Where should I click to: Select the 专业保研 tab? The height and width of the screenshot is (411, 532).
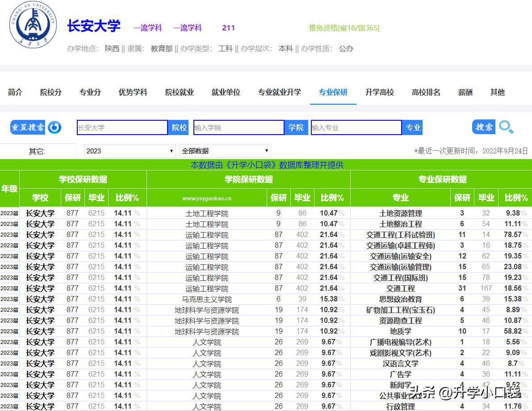pyautogui.click(x=333, y=92)
